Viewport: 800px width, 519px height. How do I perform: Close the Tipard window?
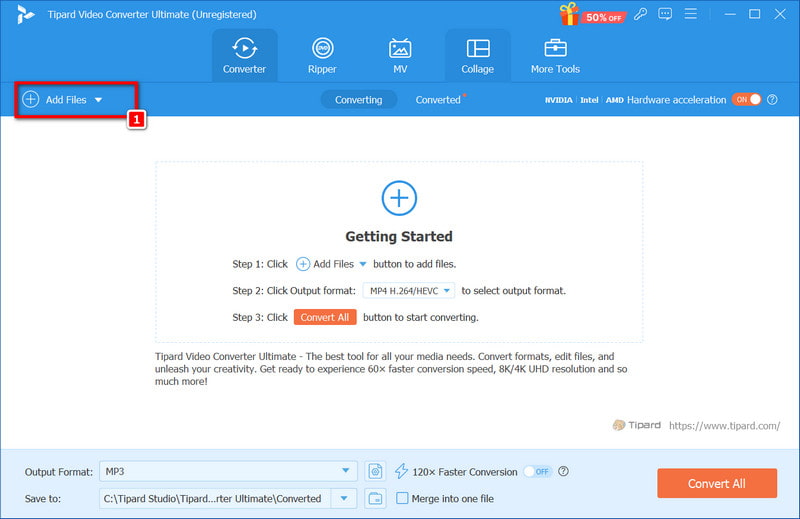click(x=780, y=14)
